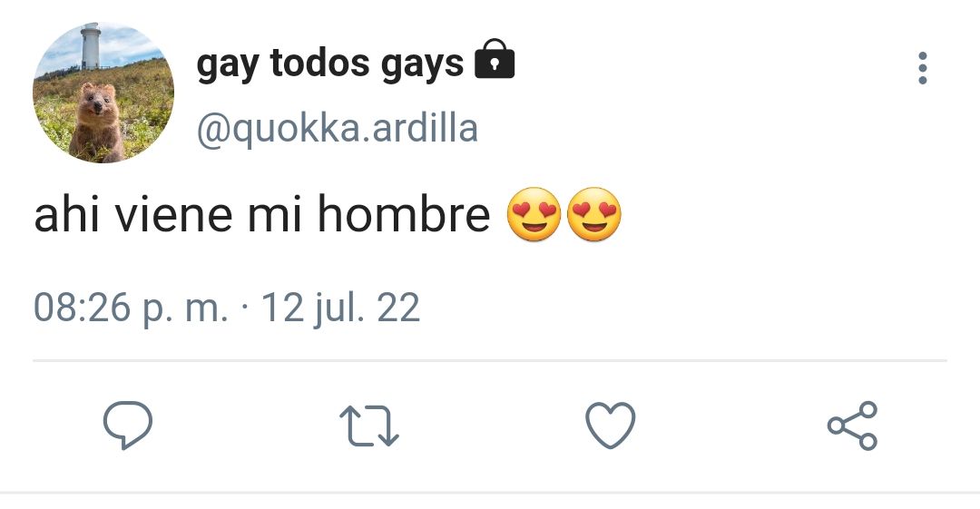Click the second heart-eyes emoji
Image resolution: width=980 pixels, height=509 pixels.
click(x=593, y=214)
